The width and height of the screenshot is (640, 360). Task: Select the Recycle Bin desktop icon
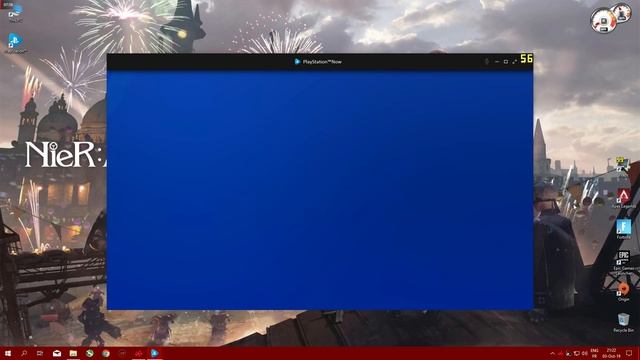623,322
